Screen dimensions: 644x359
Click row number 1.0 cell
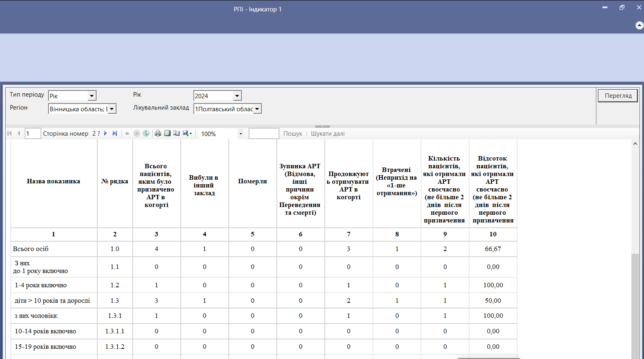point(115,249)
